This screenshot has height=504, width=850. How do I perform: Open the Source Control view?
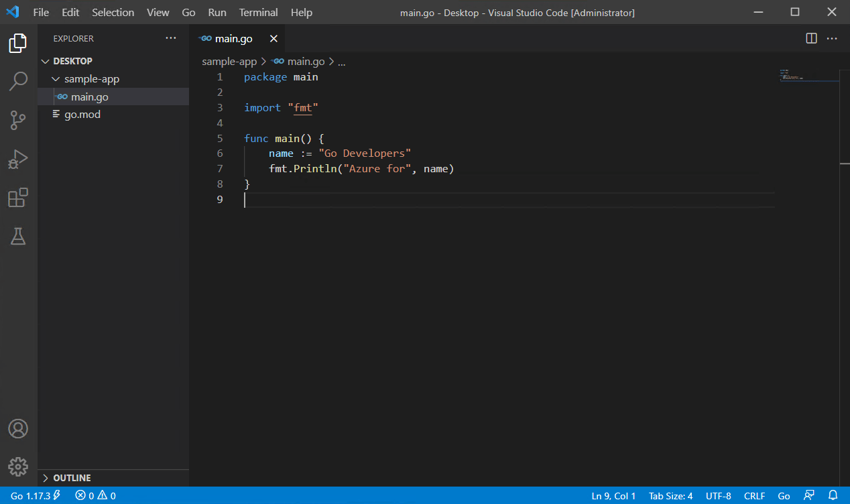tap(18, 119)
